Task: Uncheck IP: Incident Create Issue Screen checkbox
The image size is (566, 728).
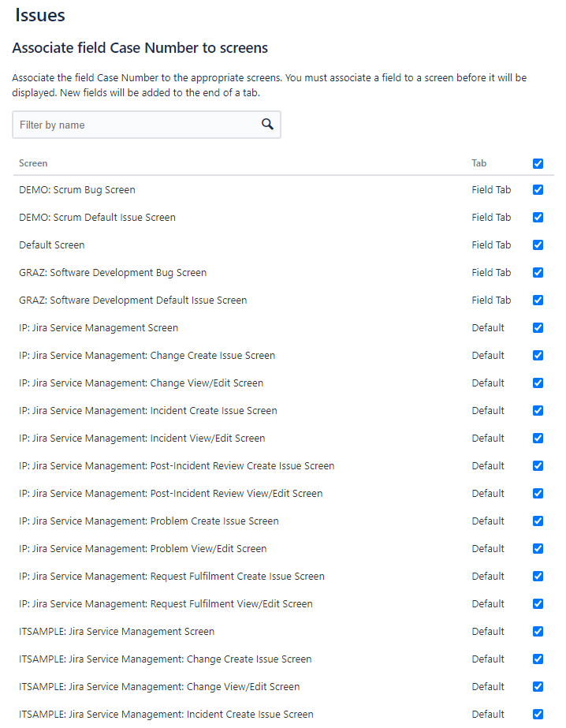Action: click(538, 410)
